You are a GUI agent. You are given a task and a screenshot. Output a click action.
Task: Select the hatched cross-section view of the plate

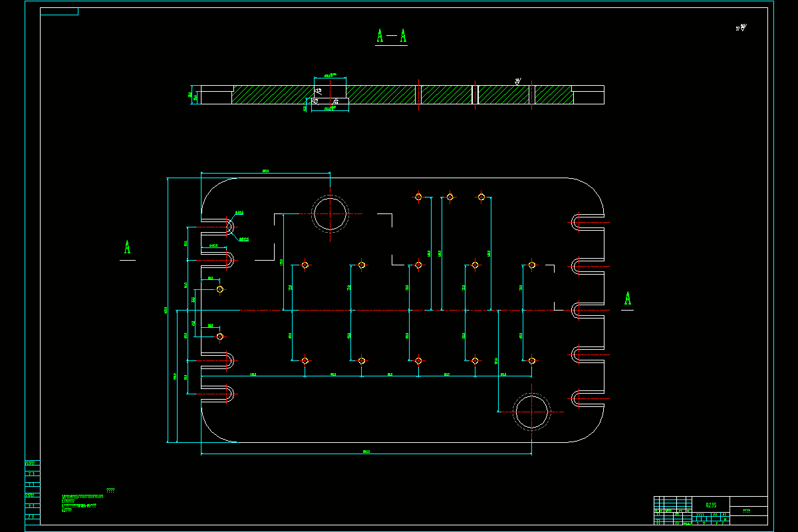tap(402, 94)
